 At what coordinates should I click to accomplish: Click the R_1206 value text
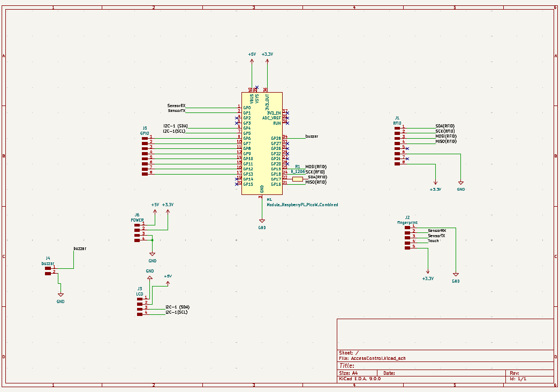[298, 171]
